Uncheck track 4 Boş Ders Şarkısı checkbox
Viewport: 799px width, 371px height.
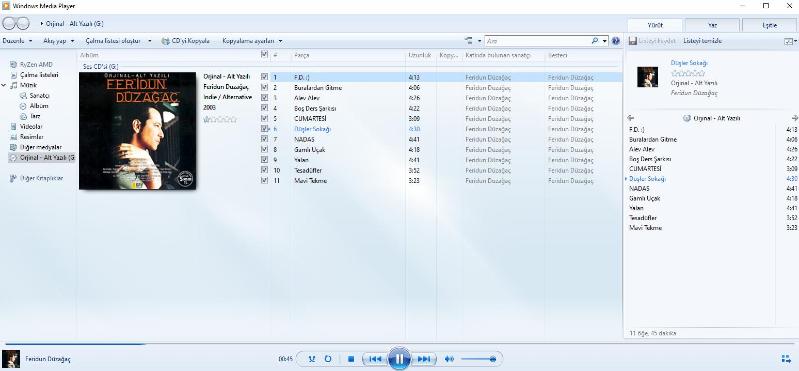[x=264, y=108]
